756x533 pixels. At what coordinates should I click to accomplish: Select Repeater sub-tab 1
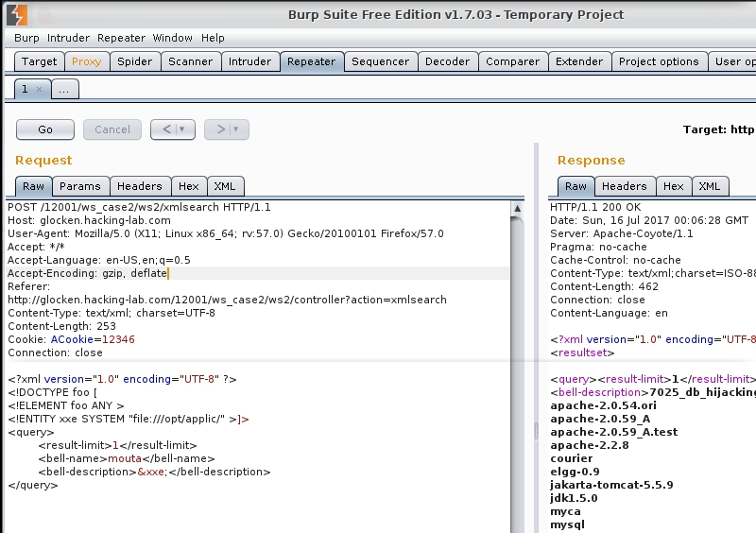coord(26,89)
